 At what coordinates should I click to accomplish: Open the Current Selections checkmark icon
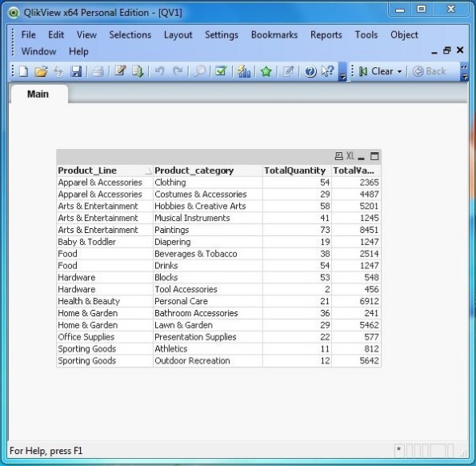221,71
